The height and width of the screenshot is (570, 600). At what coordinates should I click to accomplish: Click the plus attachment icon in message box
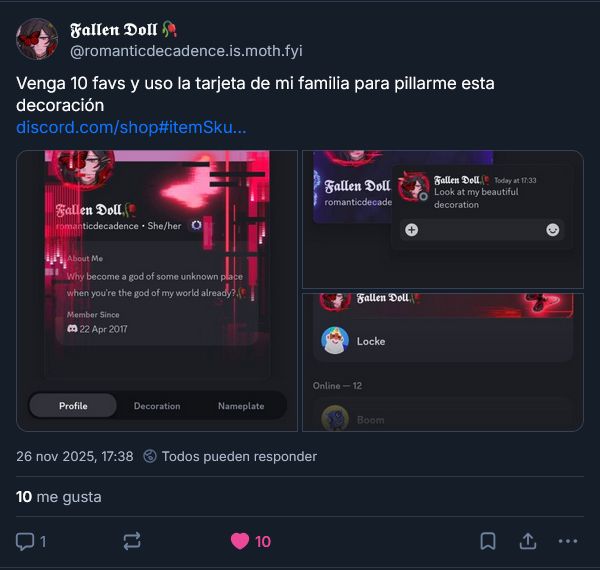click(x=411, y=230)
